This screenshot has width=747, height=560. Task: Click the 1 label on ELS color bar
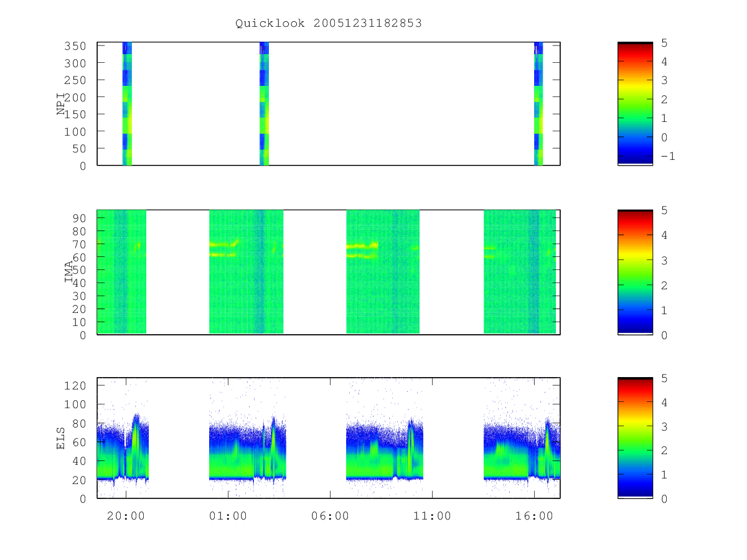click(664, 474)
